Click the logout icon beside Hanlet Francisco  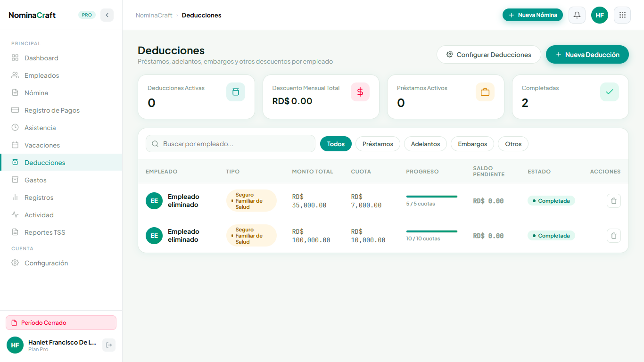tap(109, 345)
